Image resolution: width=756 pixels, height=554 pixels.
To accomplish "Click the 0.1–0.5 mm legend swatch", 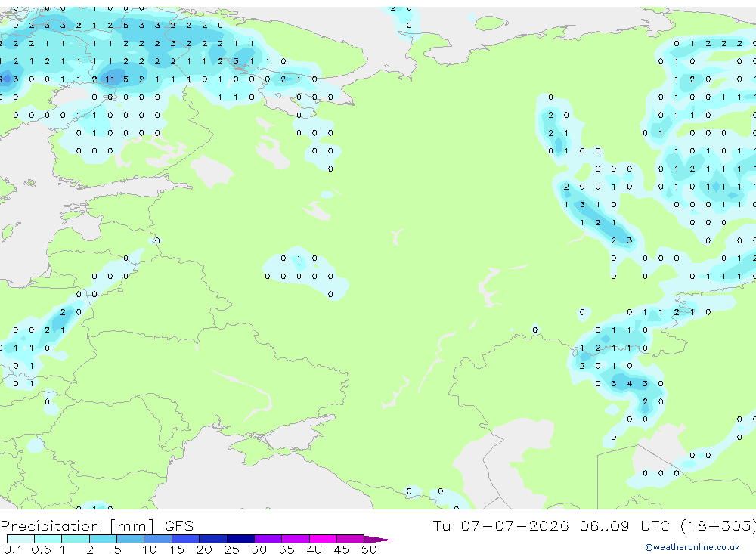I will 20,539.
